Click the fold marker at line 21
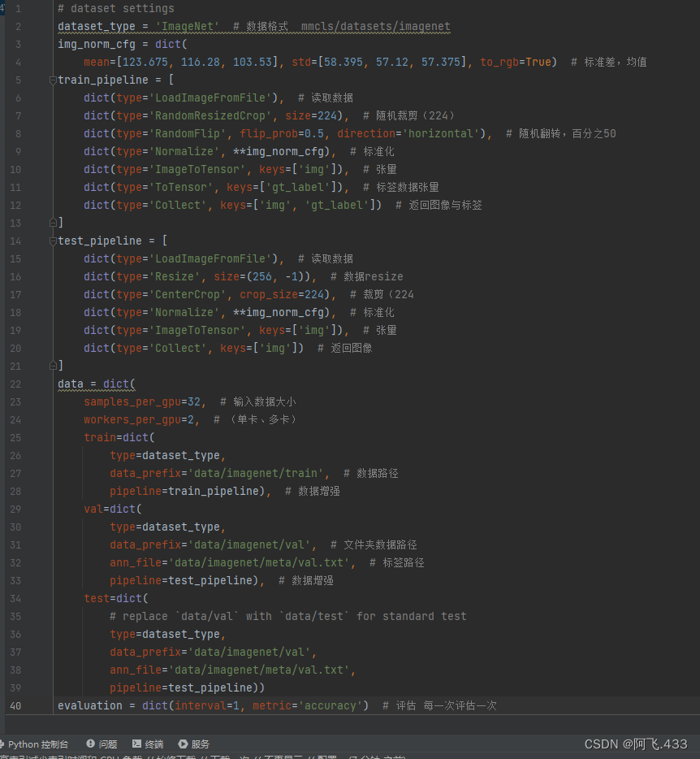 [x=51, y=366]
